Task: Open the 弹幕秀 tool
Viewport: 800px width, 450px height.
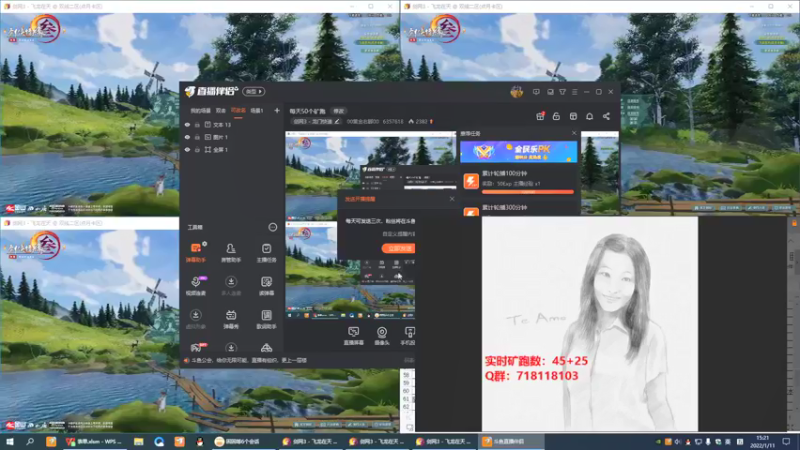Action: (231, 319)
